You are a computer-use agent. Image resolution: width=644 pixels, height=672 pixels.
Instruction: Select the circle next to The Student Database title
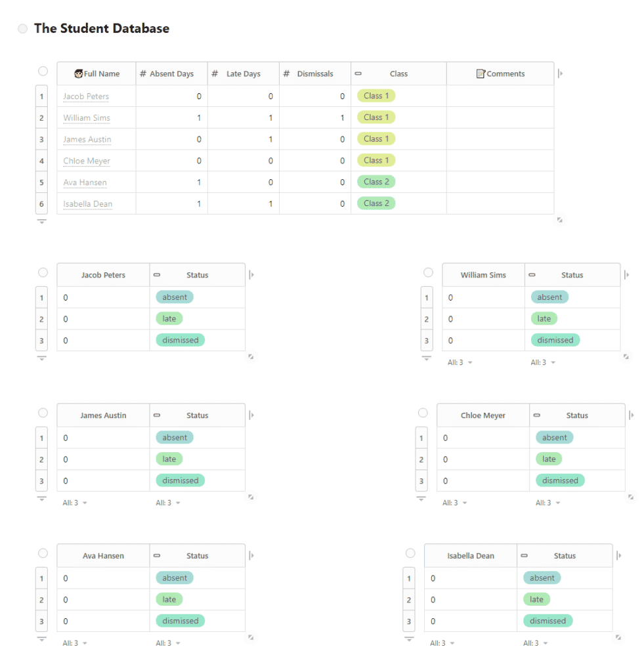tap(23, 29)
